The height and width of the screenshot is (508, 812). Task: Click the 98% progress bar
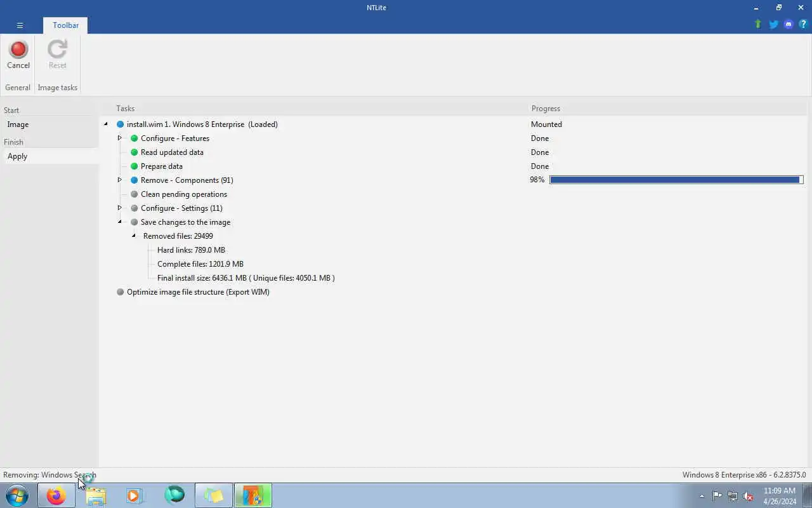(676, 180)
